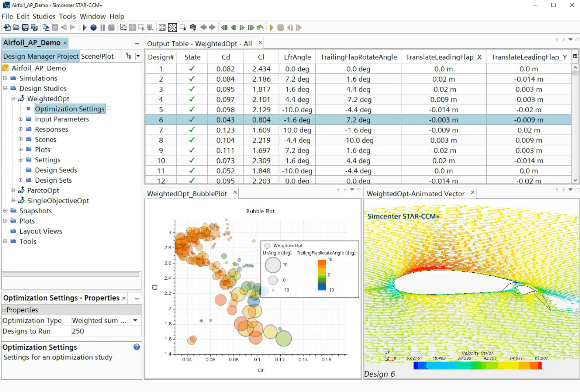Switch to the Scene/Plot tab
This screenshot has width=580, height=392.
click(97, 56)
